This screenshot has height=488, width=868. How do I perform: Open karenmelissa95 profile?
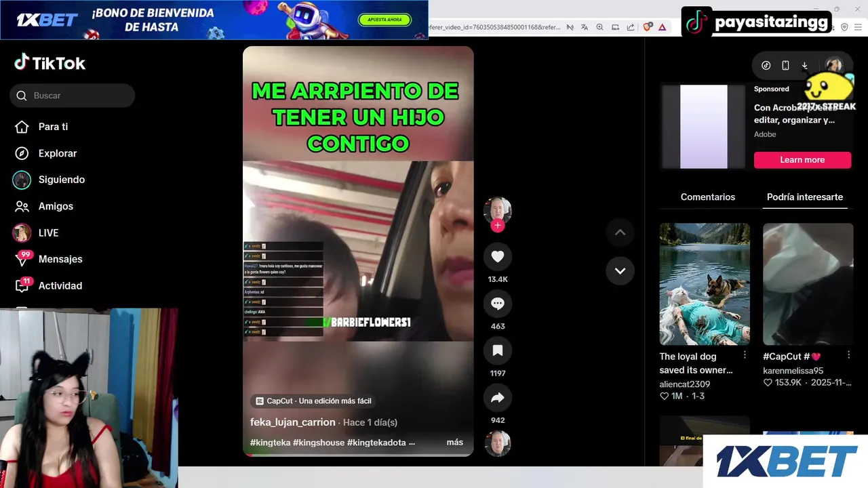[x=793, y=371]
